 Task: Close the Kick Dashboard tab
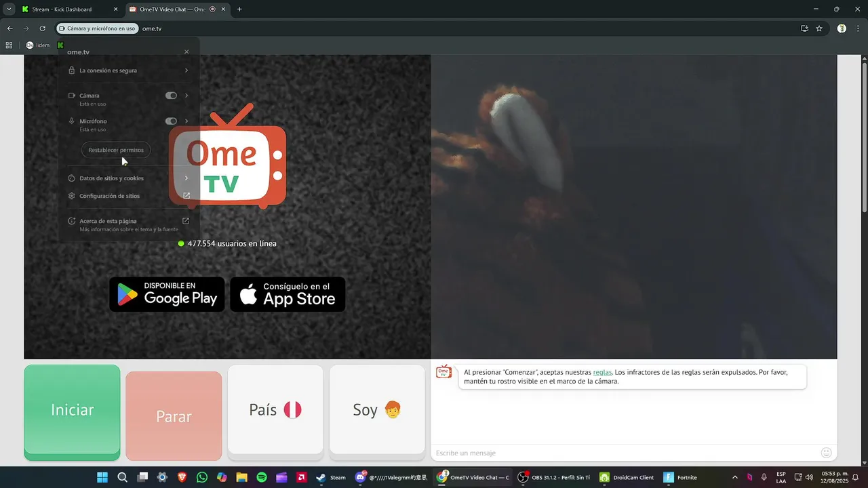pos(115,9)
